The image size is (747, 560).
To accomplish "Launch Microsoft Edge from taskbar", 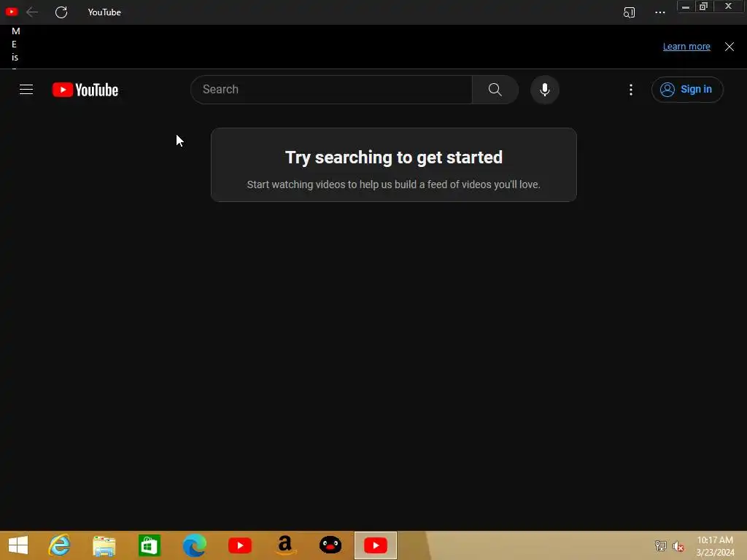I will (194, 545).
